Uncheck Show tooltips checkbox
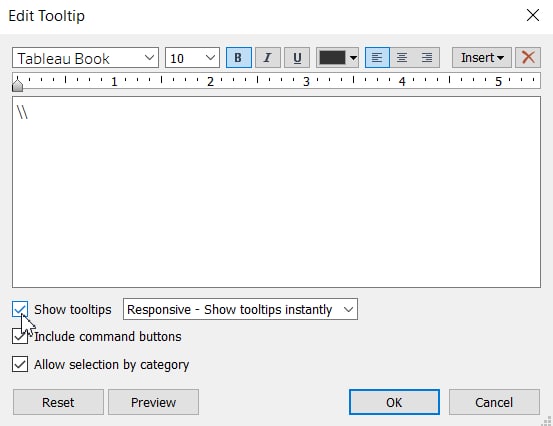This screenshot has height=426, width=553. 20,309
